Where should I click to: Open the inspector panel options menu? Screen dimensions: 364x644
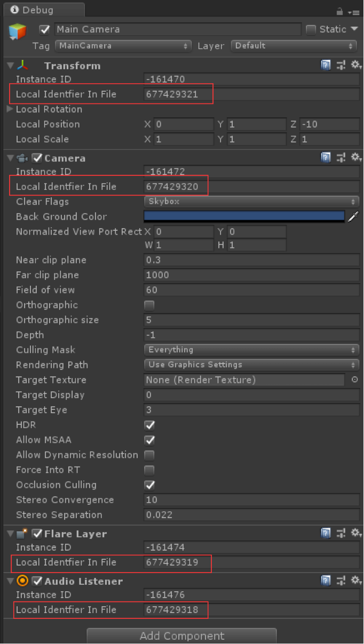[x=354, y=12]
